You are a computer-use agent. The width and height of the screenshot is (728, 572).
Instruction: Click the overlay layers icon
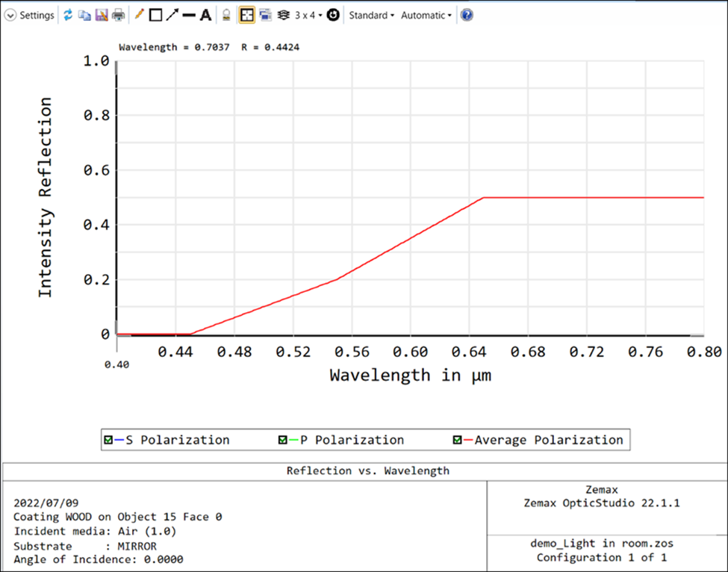(x=283, y=15)
